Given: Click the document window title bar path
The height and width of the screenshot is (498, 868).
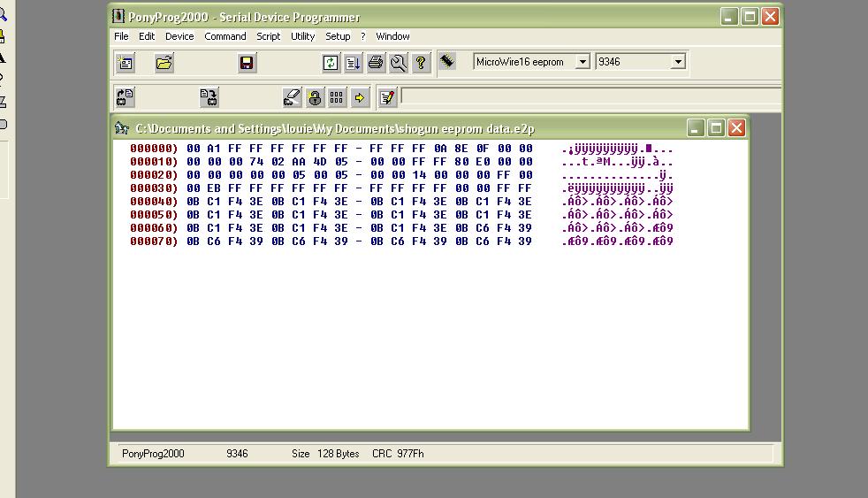Looking at the screenshot, I should [x=335, y=128].
